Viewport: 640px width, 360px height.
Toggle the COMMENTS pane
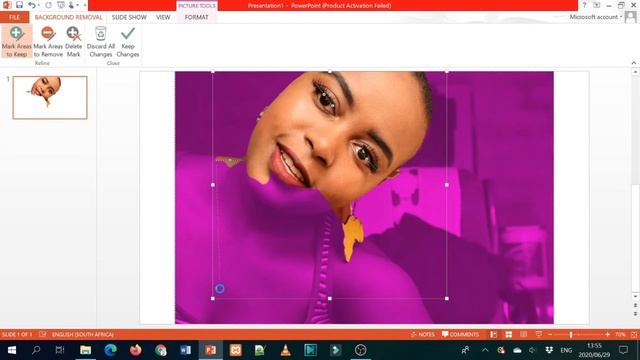coord(460,334)
